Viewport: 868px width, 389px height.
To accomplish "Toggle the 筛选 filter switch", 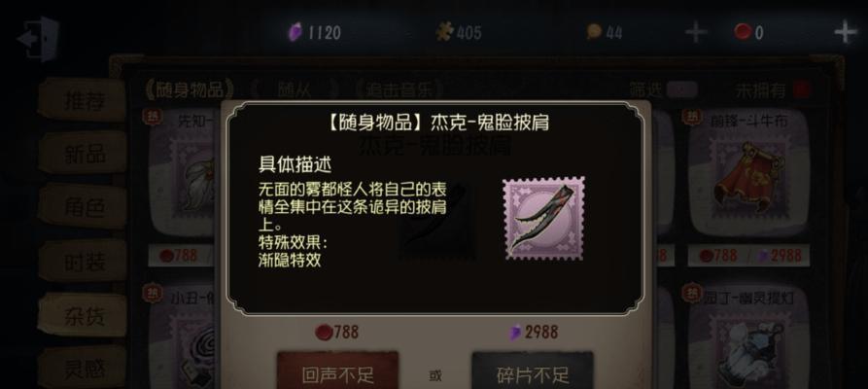I will 682,89.
